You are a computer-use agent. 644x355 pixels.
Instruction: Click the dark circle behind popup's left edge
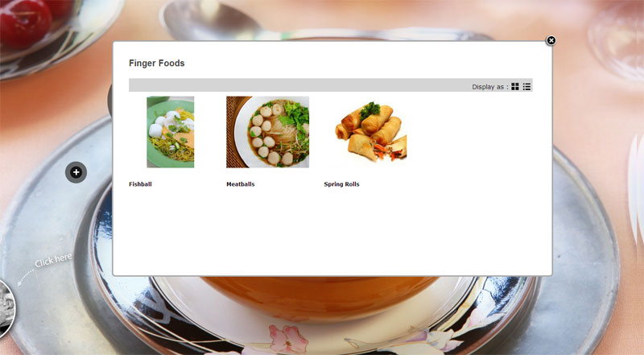click(x=110, y=100)
